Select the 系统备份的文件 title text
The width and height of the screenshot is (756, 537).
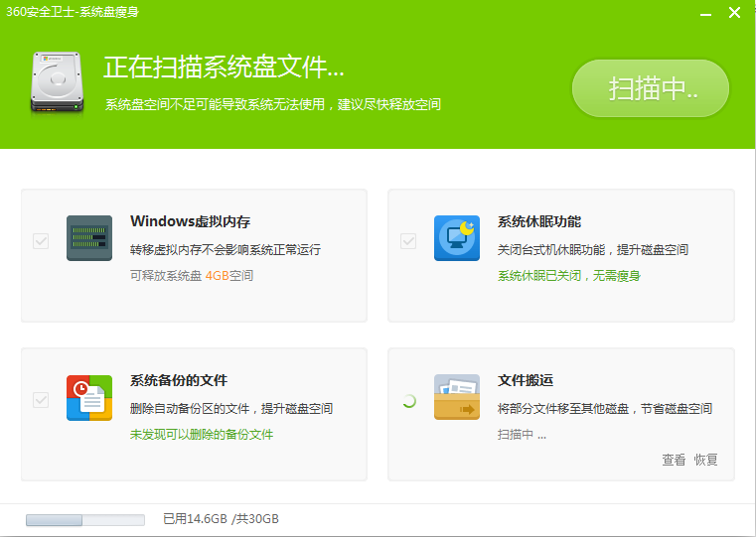179,380
